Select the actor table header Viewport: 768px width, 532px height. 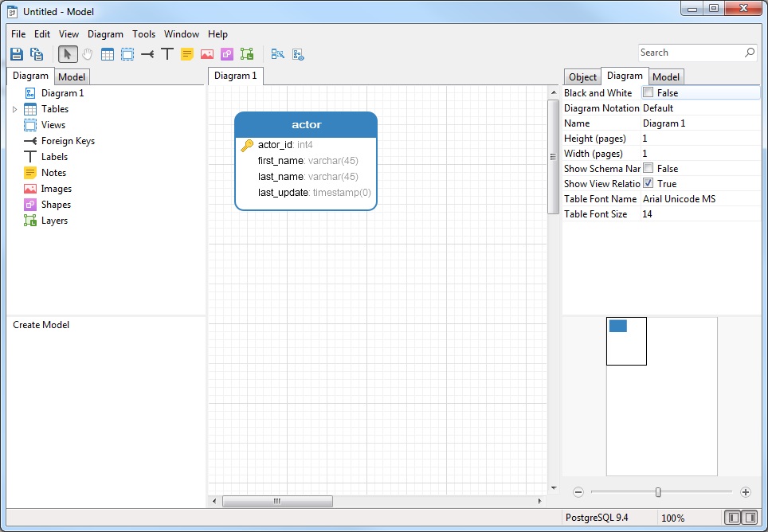[x=306, y=125]
